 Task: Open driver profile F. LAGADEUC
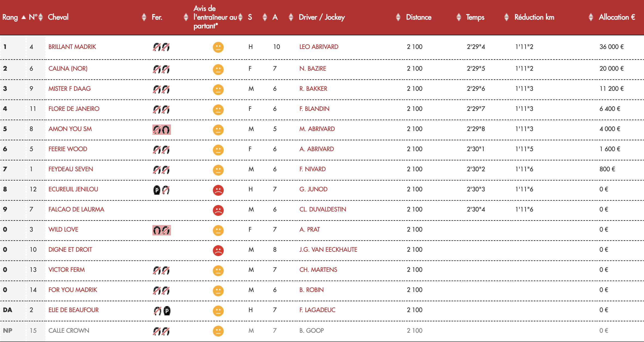(x=317, y=310)
